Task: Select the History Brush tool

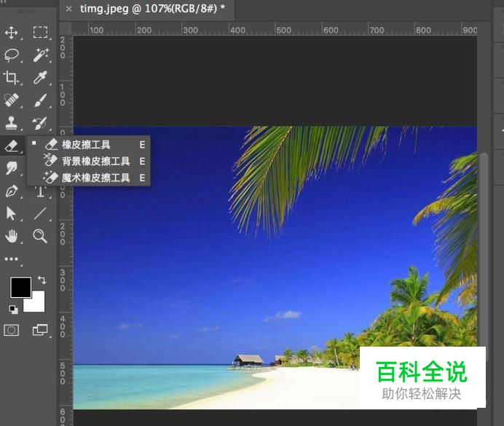Action: (40, 123)
